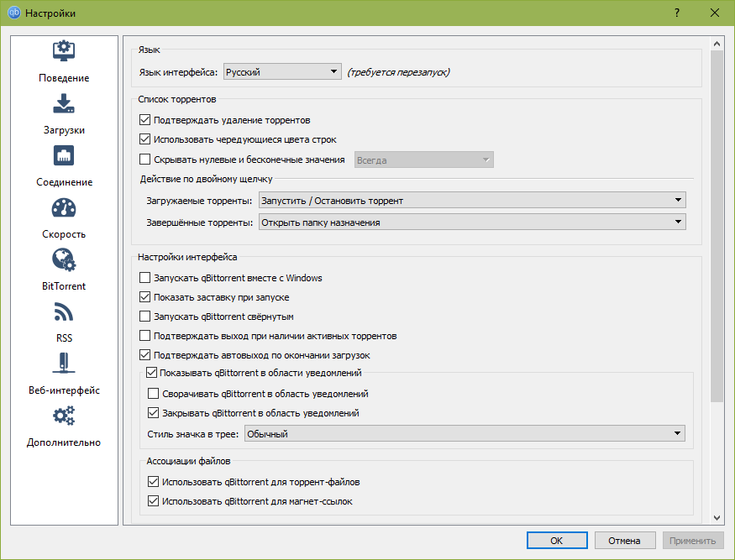Click the Отмена button

[624, 541]
